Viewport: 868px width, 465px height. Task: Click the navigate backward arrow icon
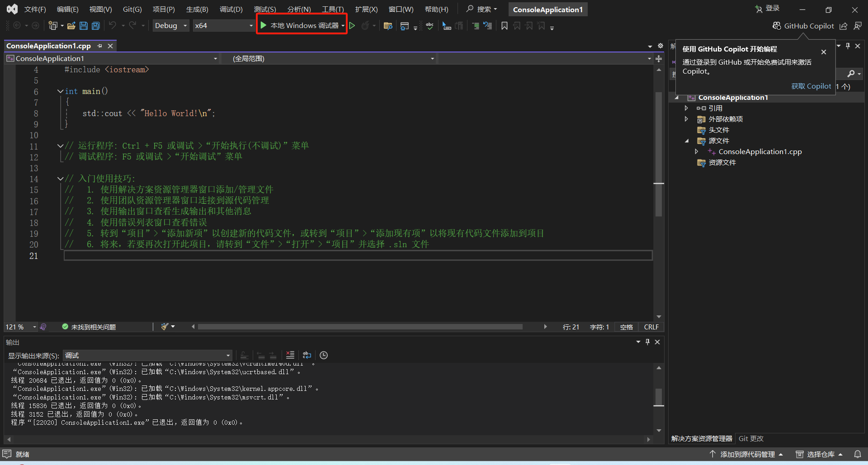pos(17,26)
